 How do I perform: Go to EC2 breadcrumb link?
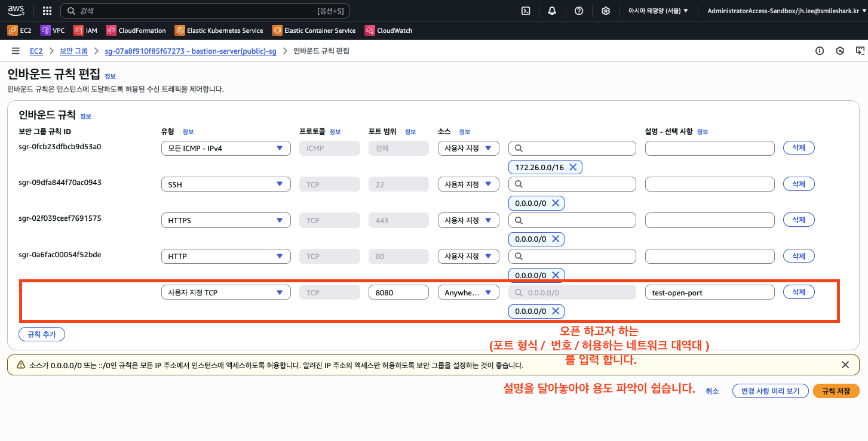pyautogui.click(x=36, y=51)
